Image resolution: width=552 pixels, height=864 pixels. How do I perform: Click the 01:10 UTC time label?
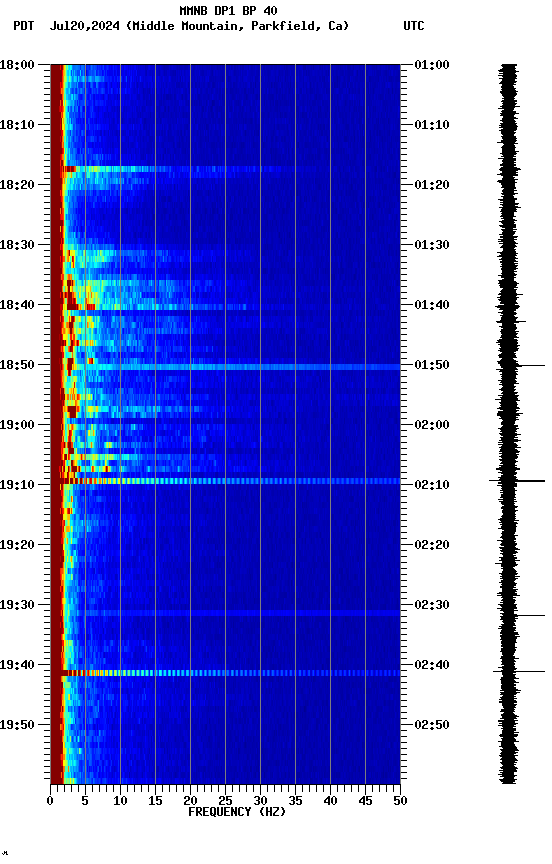(x=432, y=125)
